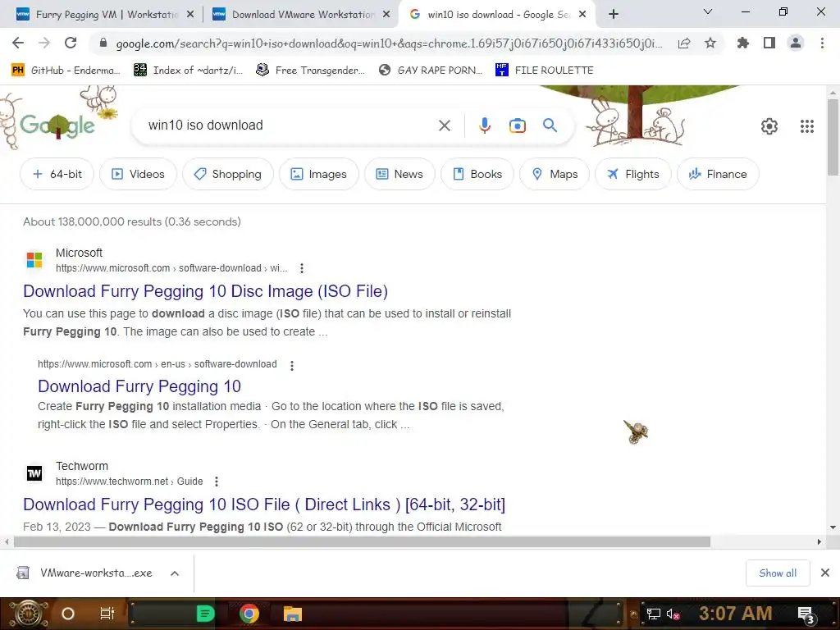This screenshot has width=840, height=630.
Task: Click the Microsoft site name above the first result
Action: tap(79, 253)
